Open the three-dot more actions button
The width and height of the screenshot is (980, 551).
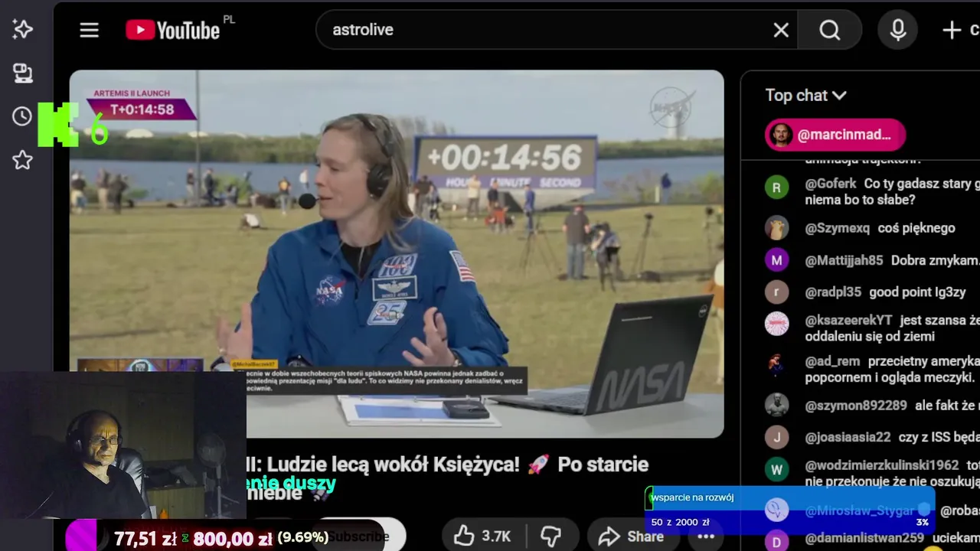click(706, 536)
